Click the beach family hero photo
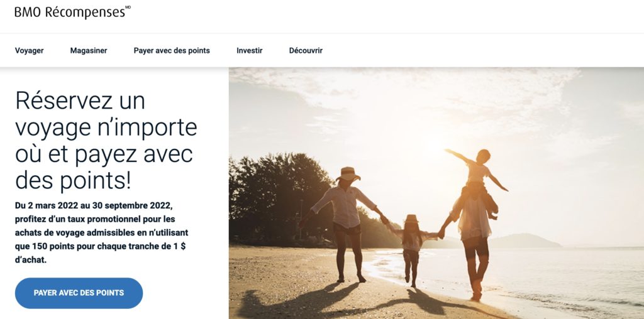The height and width of the screenshot is (319, 644). click(x=436, y=193)
